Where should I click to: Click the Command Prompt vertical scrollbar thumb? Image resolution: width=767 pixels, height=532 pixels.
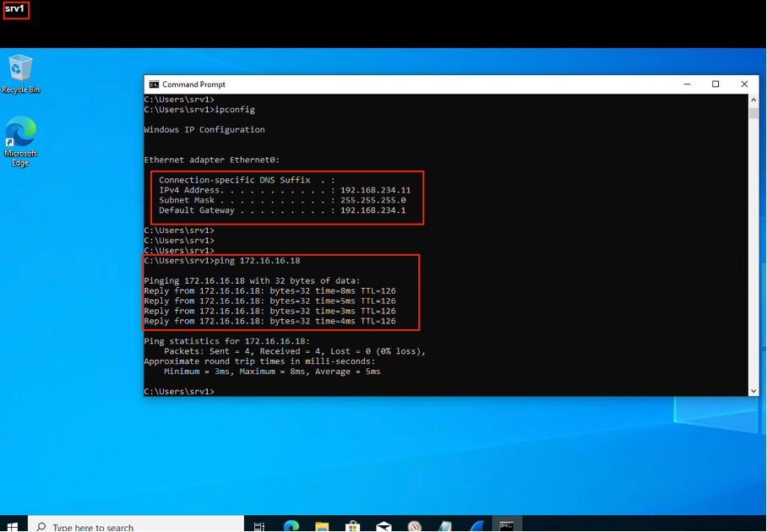tap(753, 114)
